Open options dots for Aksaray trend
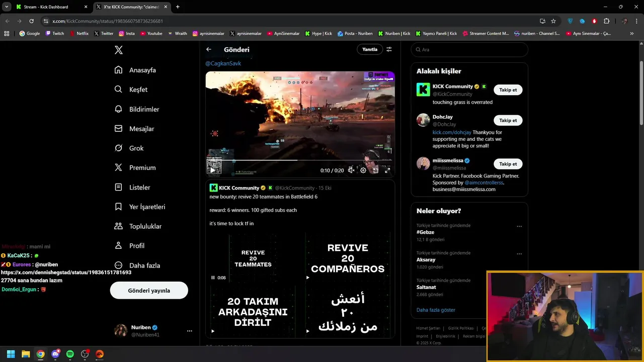 click(519, 254)
